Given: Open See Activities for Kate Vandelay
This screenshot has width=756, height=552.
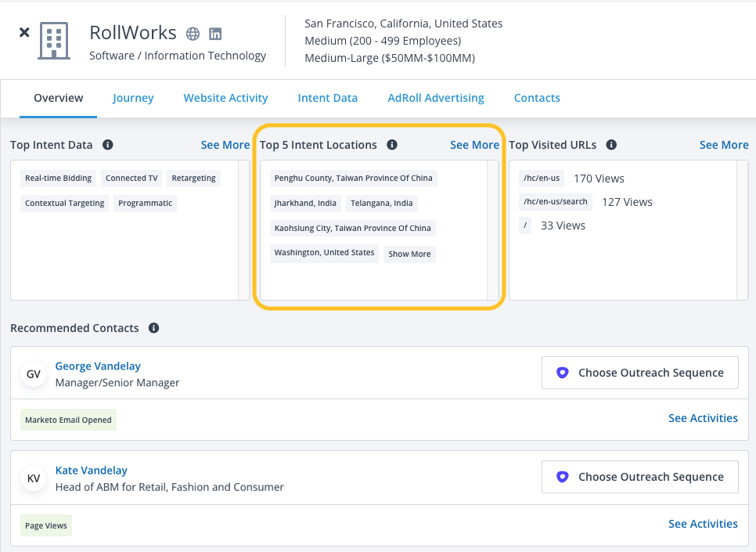Looking at the screenshot, I should [702, 524].
